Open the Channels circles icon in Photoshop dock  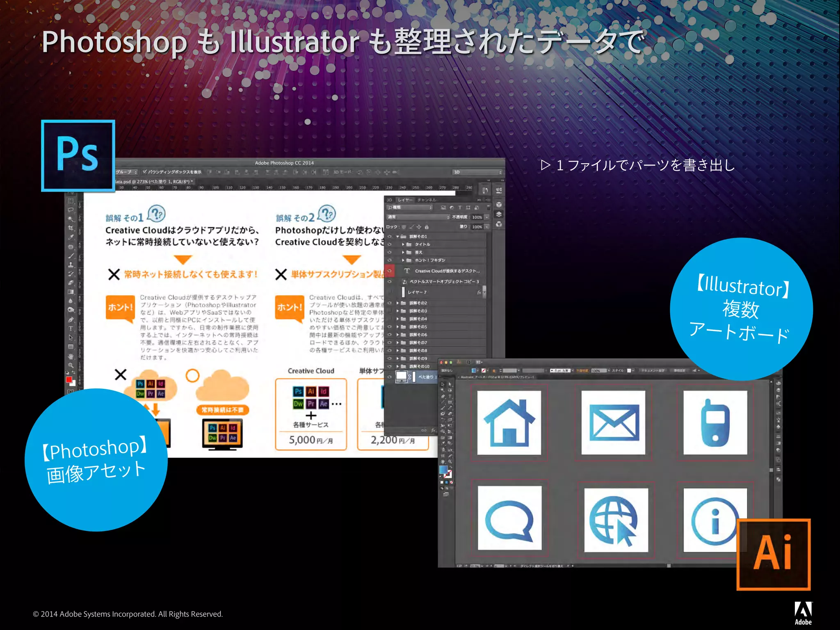tap(499, 224)
